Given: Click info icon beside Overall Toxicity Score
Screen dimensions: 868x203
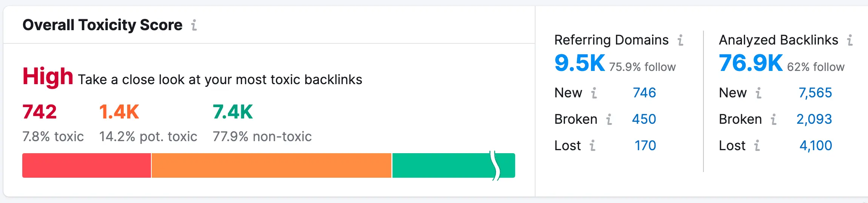Looking at the screenshot, I should coord(194,25).
